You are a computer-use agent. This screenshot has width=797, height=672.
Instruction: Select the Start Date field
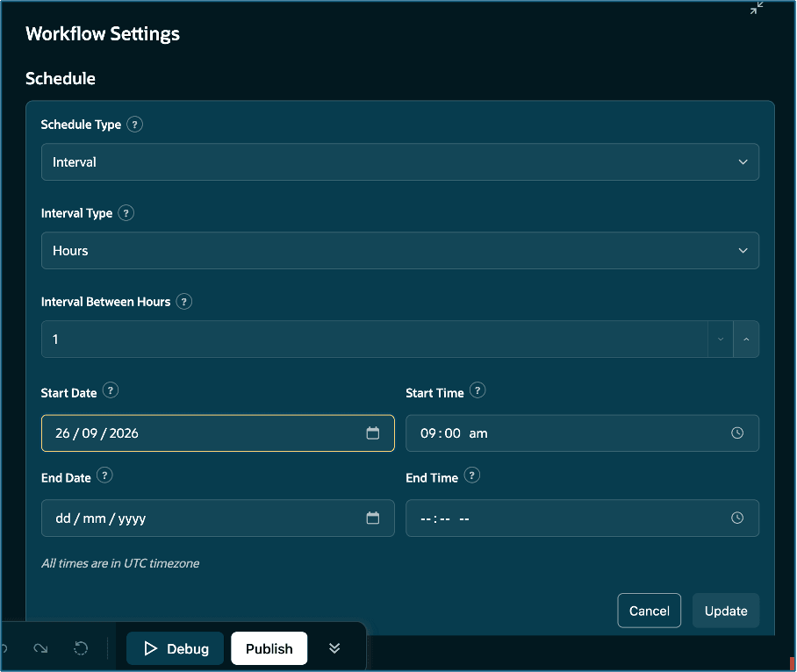pos(218,433)
